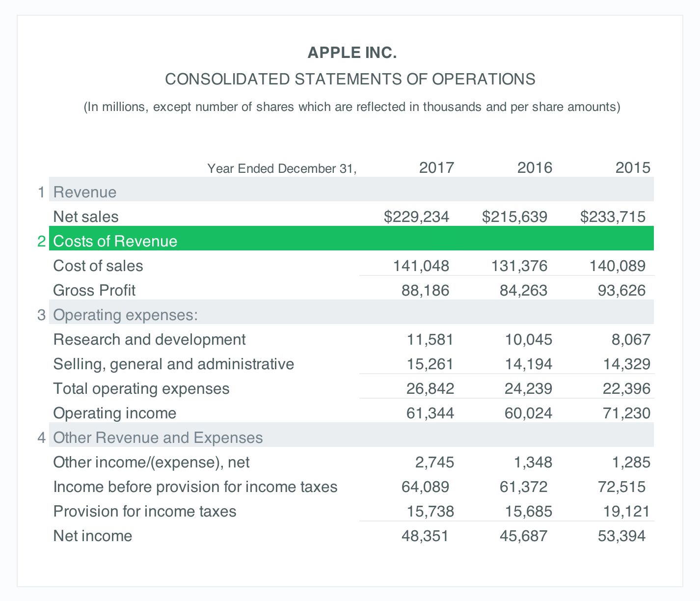Click the 2016 column header

point(535,167)
